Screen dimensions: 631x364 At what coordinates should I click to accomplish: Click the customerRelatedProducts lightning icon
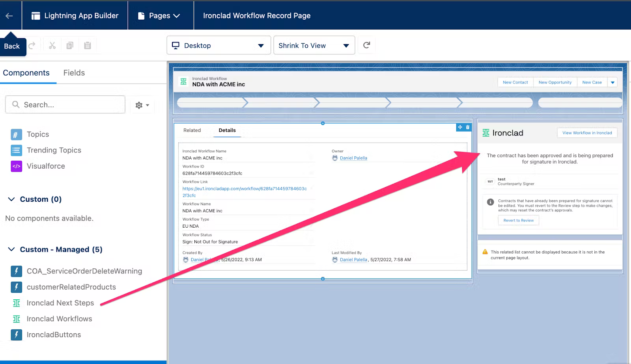[16, 287]
